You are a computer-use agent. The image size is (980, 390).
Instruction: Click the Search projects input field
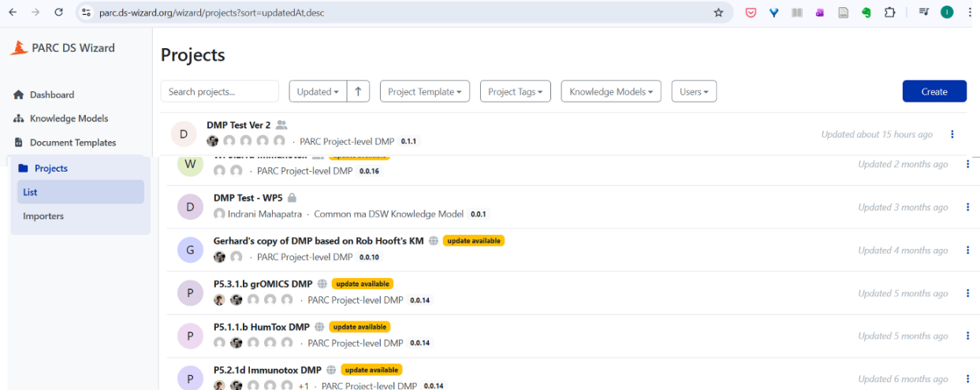(220, 91)
